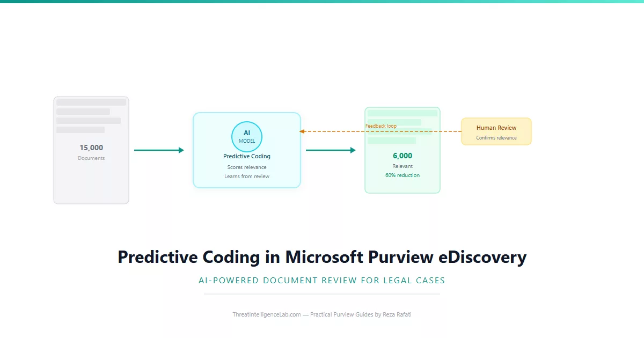644x338 pixels.
Task: Click the 'Documents' caption under 15,000
Action: pos(91,158)
